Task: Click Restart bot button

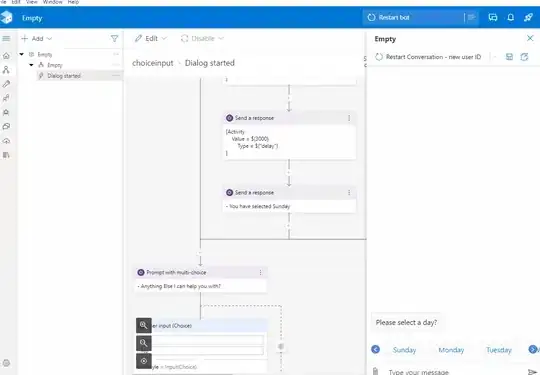Action: 389,17
